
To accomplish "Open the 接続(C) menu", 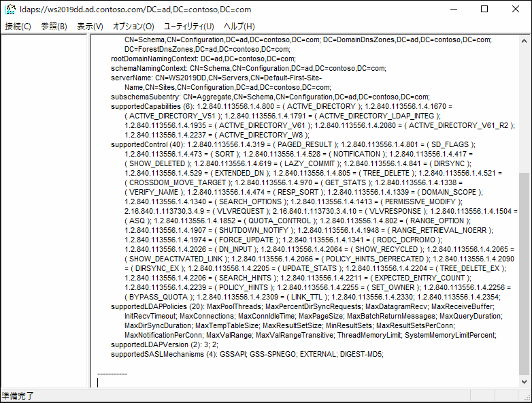I will 18,26.
